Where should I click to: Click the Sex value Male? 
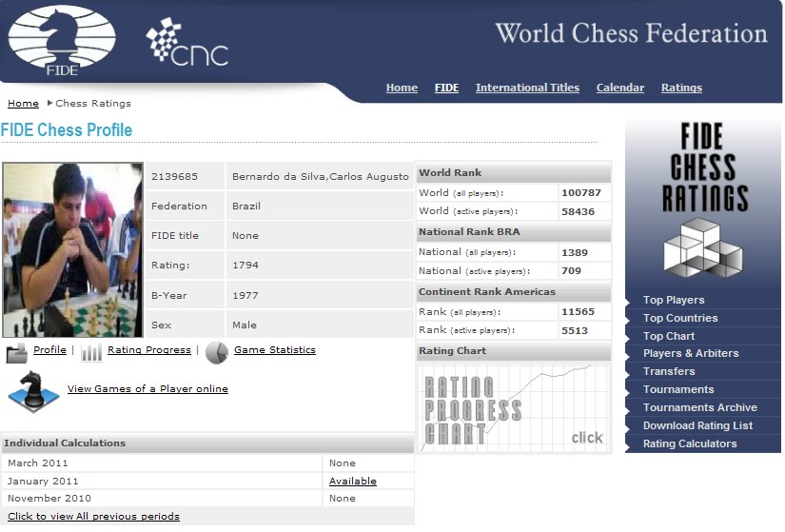point(245,325)
